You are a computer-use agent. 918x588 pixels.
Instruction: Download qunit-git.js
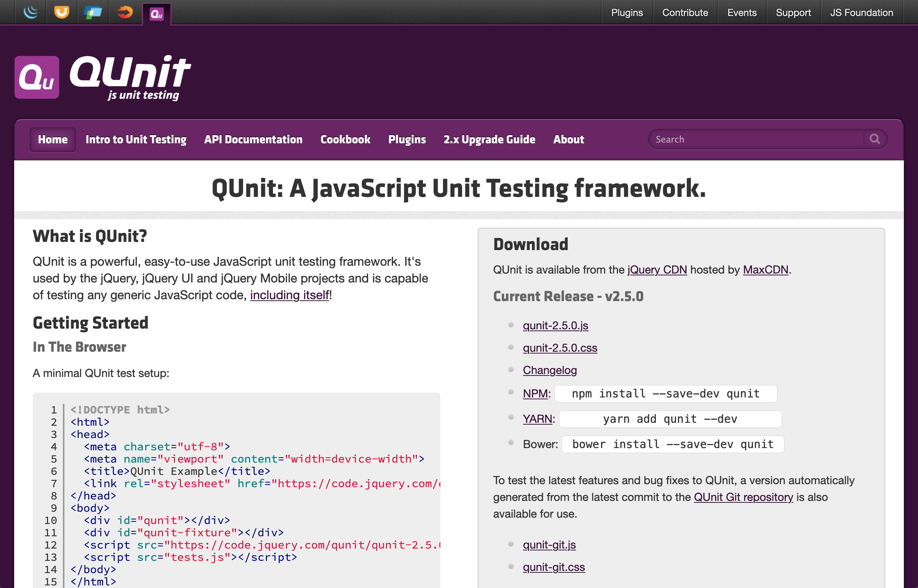[549, 545]
